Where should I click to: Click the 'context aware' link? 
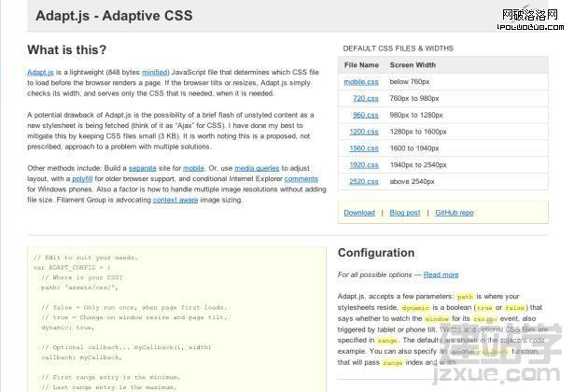tap(175, 200)
